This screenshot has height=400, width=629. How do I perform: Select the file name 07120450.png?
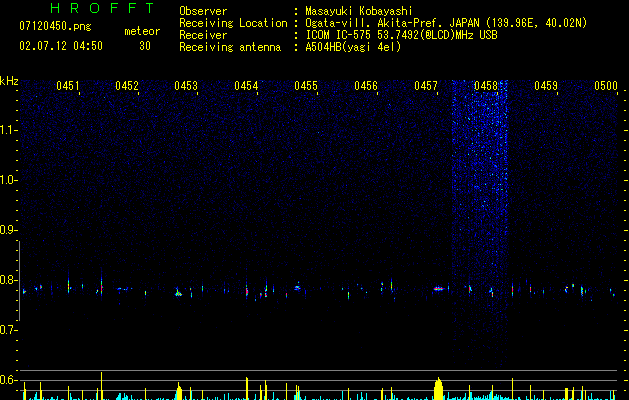point(55,26)
